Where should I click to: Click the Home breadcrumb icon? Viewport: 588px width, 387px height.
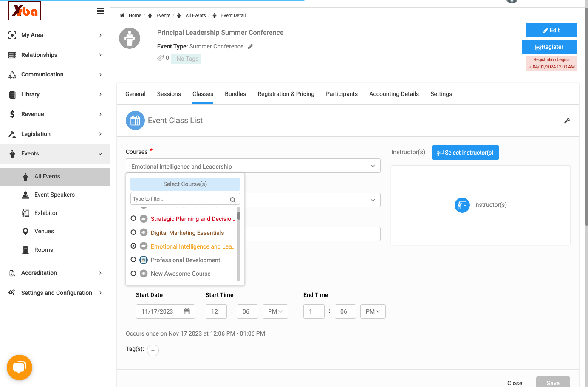[x=122, y=15]
